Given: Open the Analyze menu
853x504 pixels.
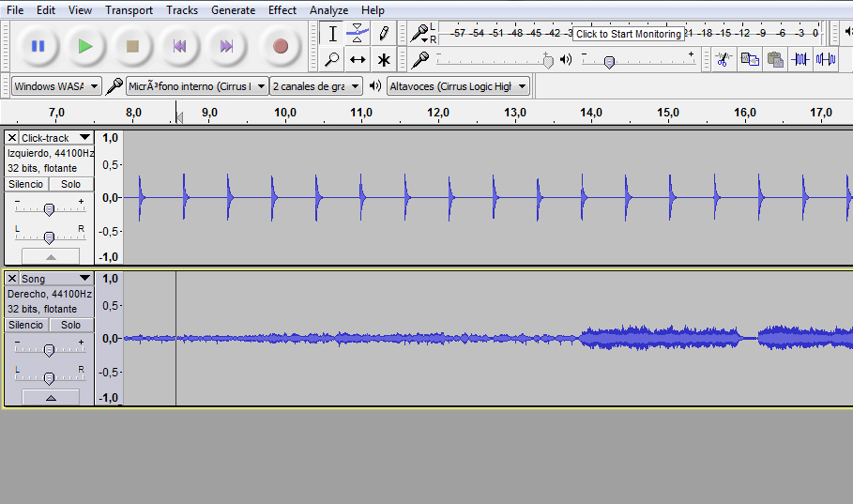Looking at the screenshot, I should (x=328, y=9).
